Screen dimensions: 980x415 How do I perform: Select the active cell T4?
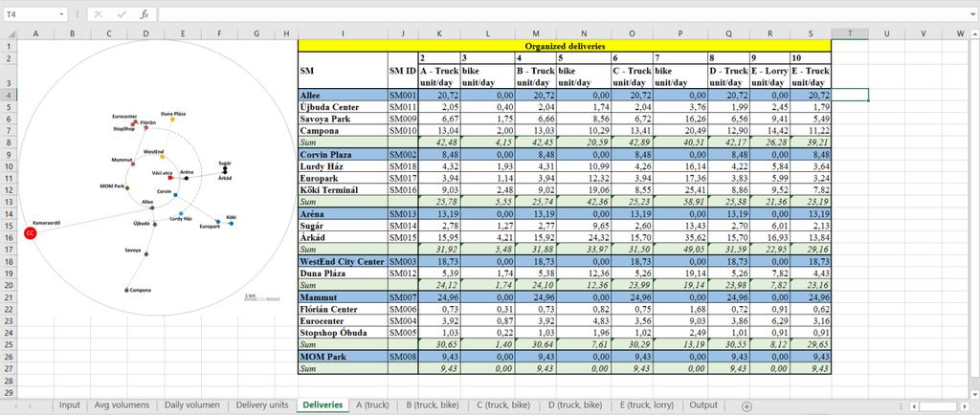[850, 95]
